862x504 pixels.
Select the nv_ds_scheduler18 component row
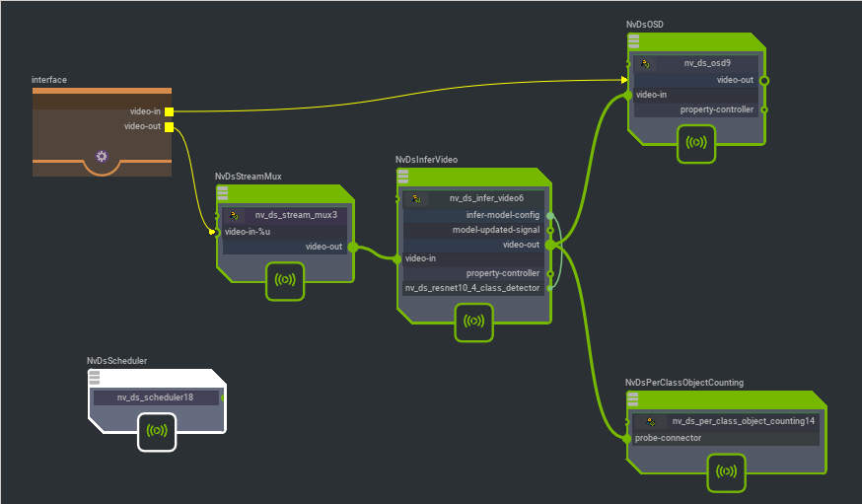pyautogui.click(x=156, y=397)
